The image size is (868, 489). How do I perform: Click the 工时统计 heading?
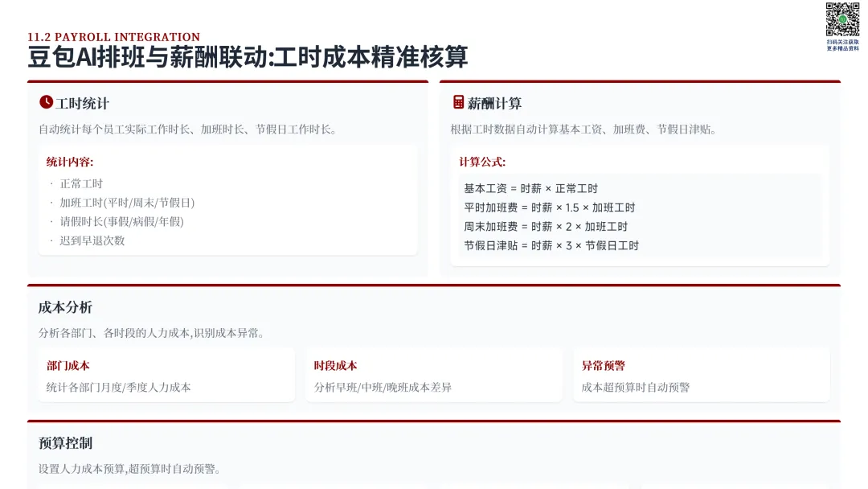pos(83,104)
